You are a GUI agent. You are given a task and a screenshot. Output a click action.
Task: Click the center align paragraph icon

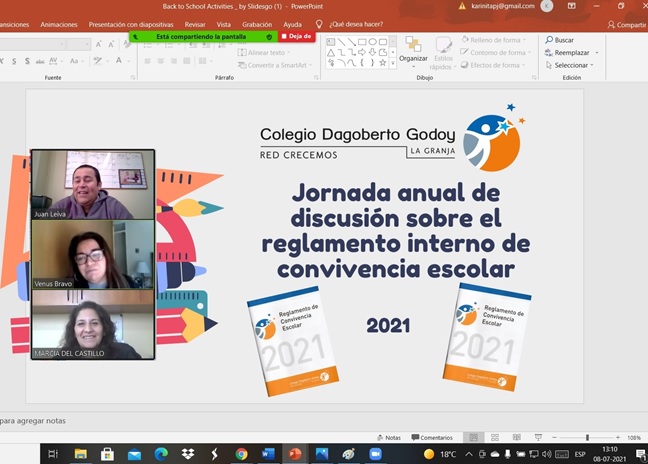point(160,61)
